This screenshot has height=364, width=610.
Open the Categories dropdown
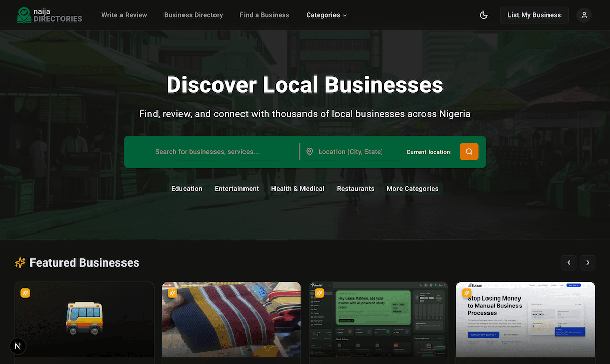tap(326, 15)
